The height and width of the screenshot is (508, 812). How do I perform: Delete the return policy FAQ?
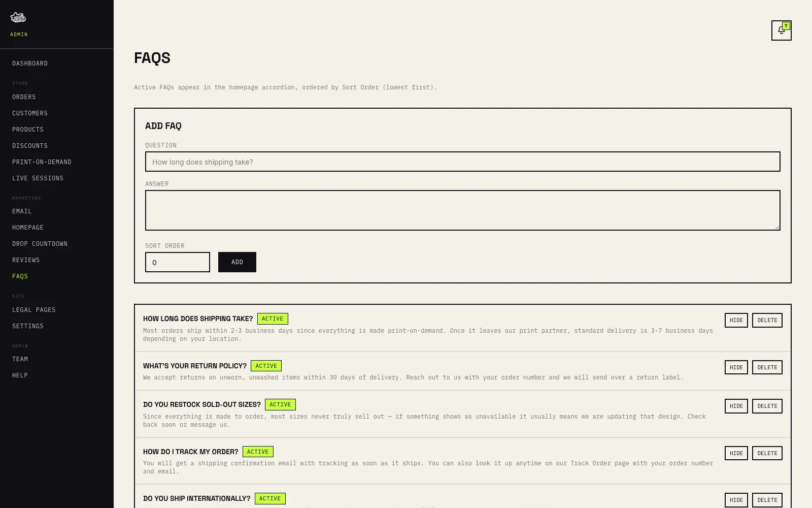click(767, 367)
